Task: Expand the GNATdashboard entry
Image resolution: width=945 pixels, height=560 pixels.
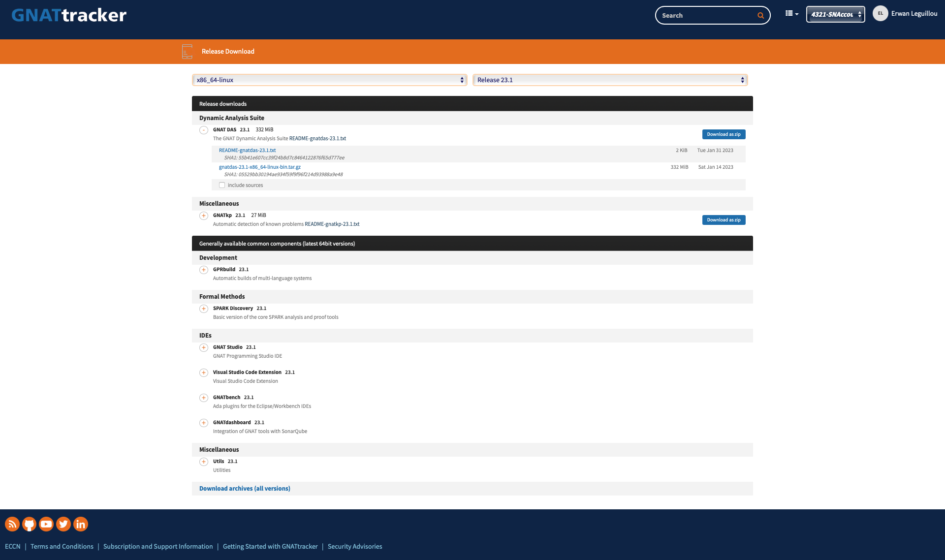Action: point(204,423)
